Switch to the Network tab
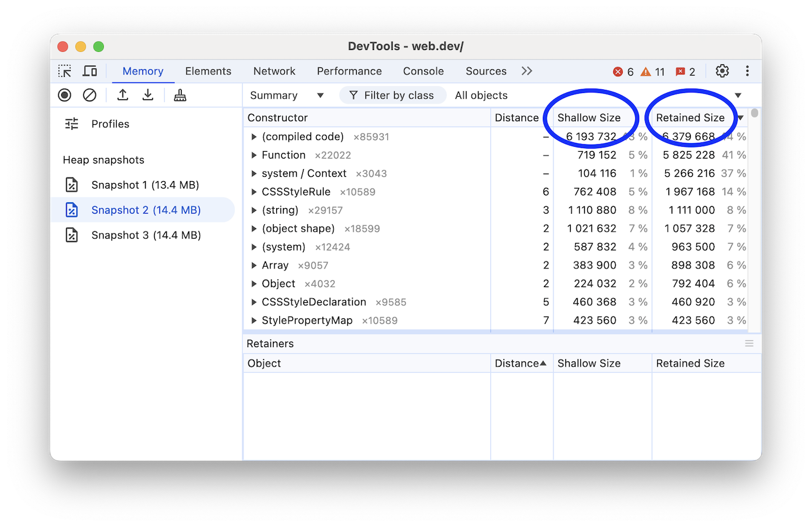 274,71
